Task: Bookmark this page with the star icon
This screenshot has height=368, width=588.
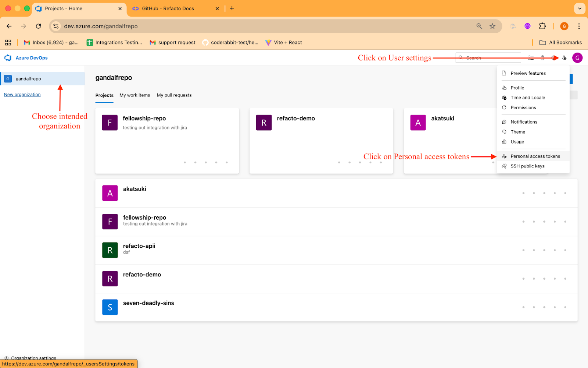Action: (492, 26)
